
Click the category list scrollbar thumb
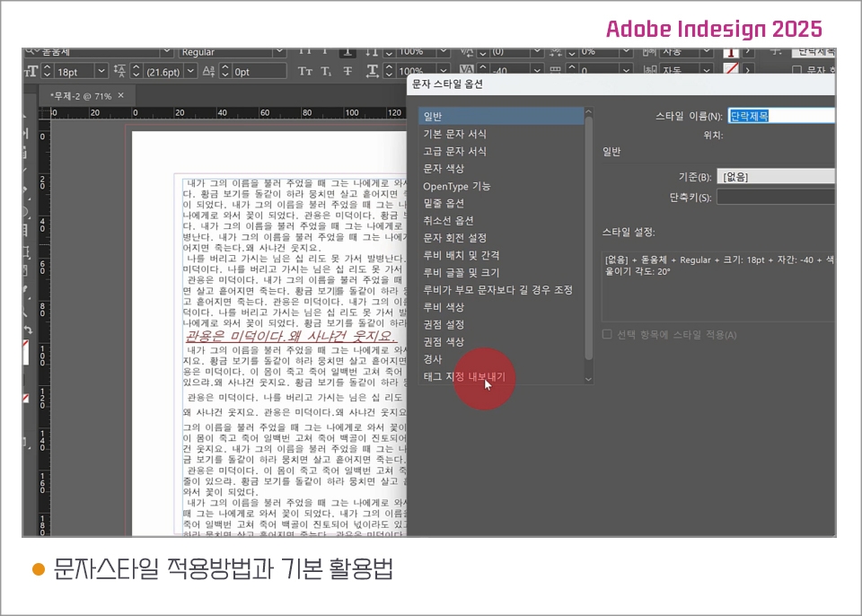(x=589, y=238)
